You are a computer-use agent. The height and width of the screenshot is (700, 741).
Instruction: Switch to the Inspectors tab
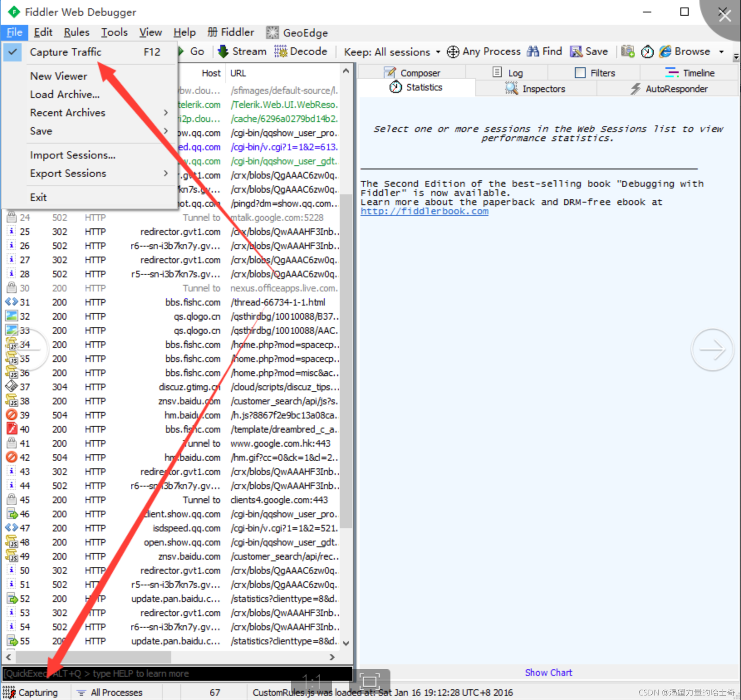click(x=535, y=88)
